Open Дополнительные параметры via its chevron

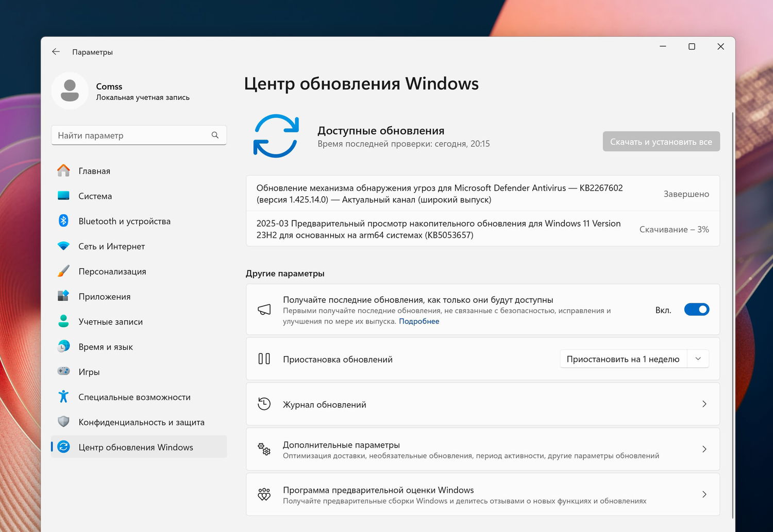pyautogui.click(x=704, y=449)
